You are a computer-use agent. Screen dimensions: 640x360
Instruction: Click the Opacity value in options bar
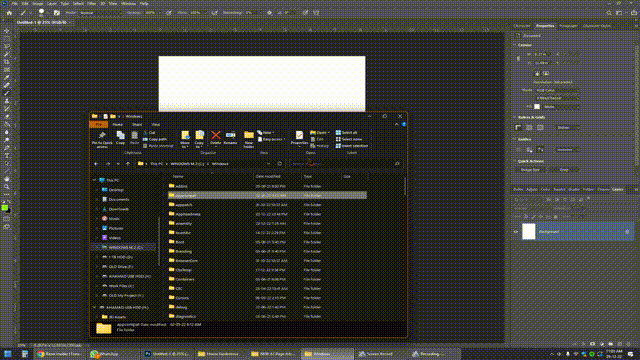(x=151, y=13)
